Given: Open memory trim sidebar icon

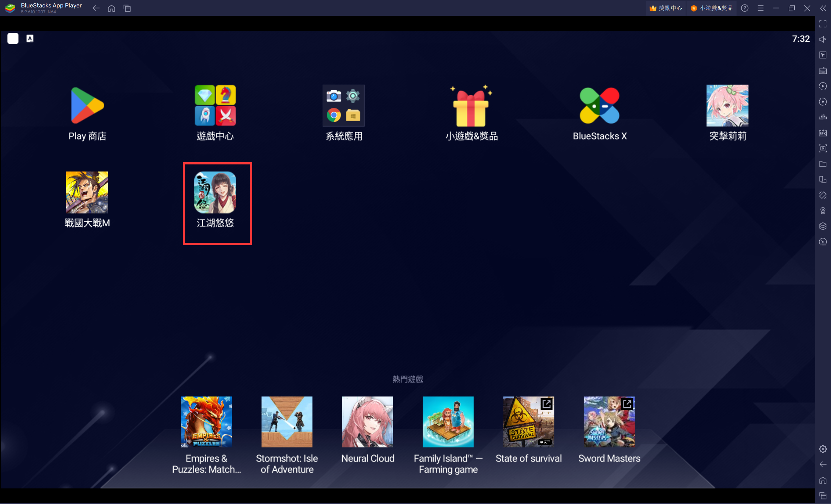Looking at the screenshot, I should pos(823,117).
